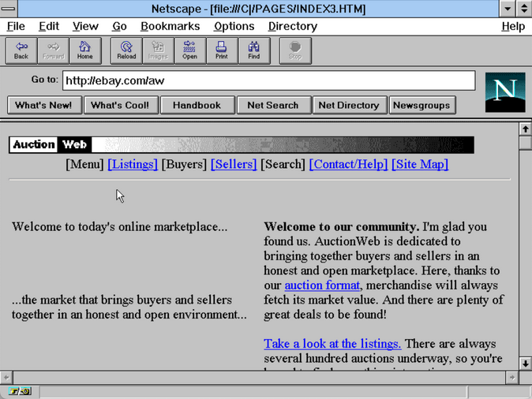Click the horizontal scrollbar right arrow
Viewport: 532px width, 399px height.
pos(511,378)
